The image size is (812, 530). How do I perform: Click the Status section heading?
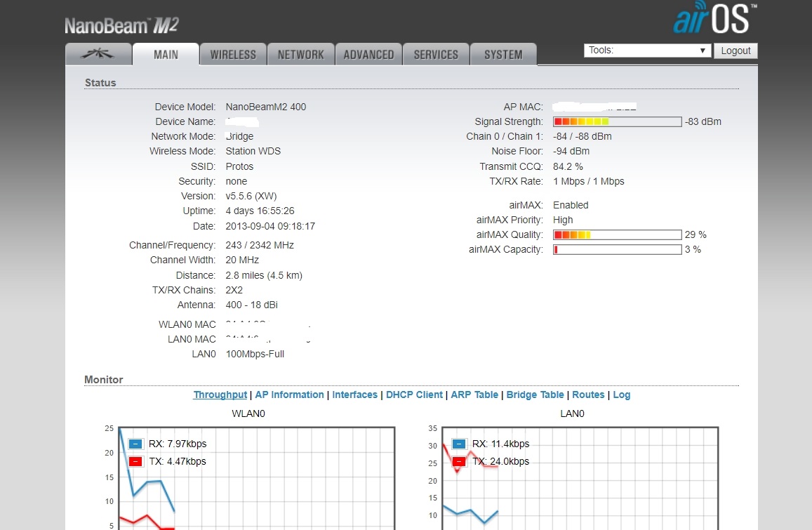point(100,83)
